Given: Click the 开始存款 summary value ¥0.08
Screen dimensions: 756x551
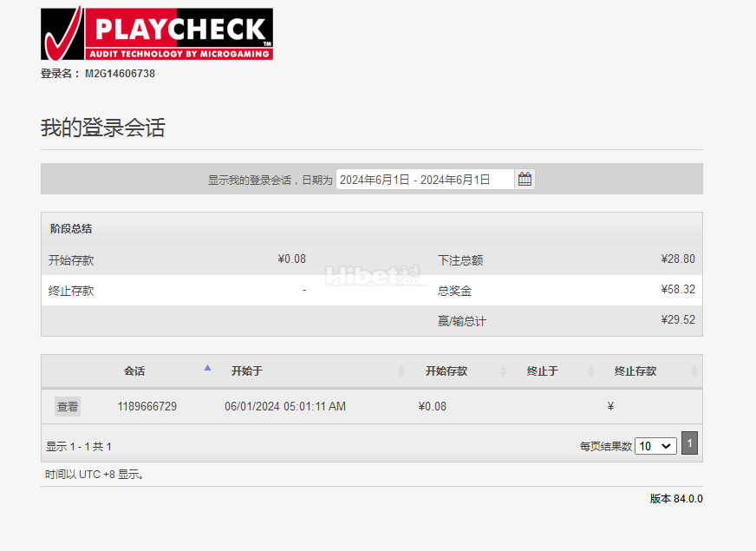Looking at the screenshot, I should click(x=291, y=259).
